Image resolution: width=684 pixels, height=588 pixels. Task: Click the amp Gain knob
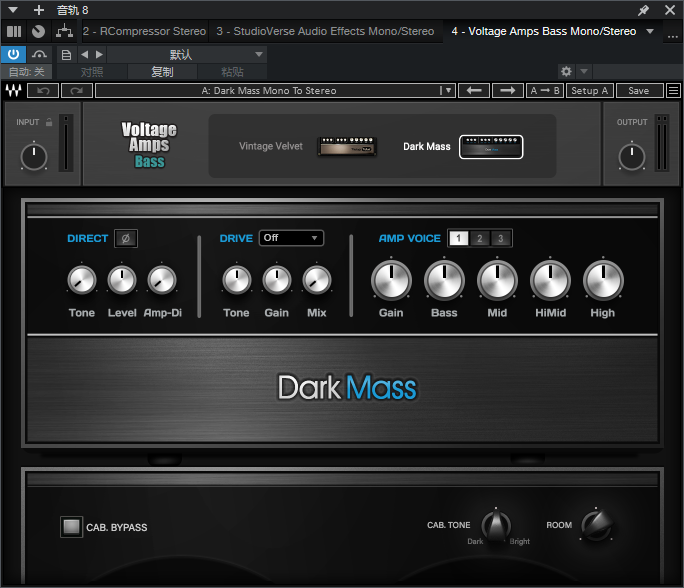click(x=391, y=280)
